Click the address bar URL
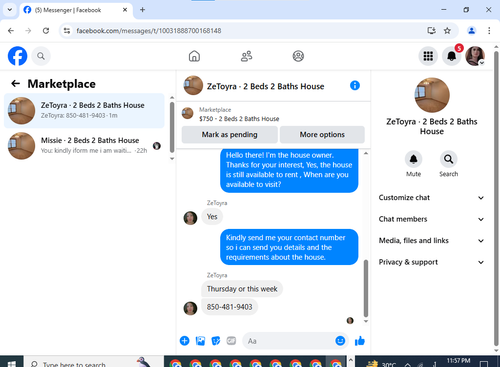 (149, 31)
